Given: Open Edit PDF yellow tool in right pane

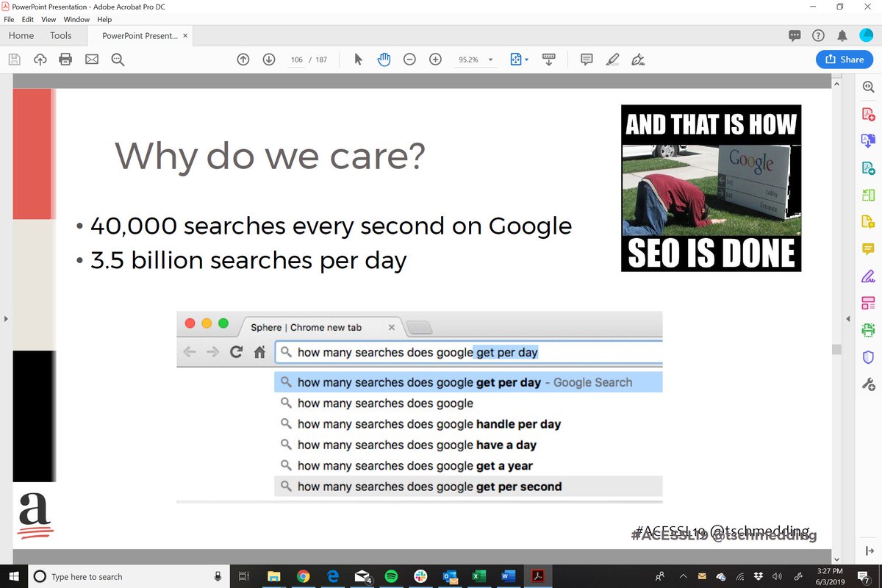Looking at the screenshot, I should [x=868, y=221].
